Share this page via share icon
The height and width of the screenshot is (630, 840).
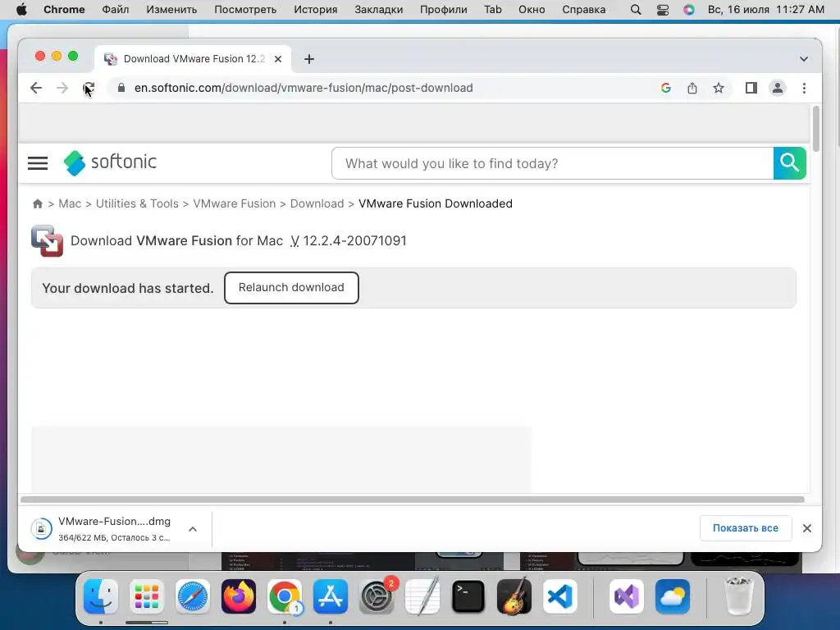point(692,88)
